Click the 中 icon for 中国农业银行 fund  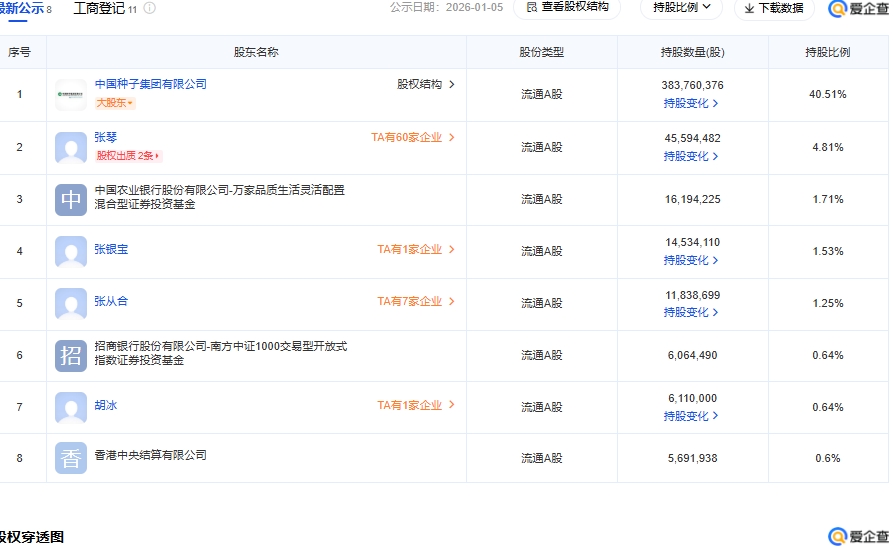(x=71, y=200)
